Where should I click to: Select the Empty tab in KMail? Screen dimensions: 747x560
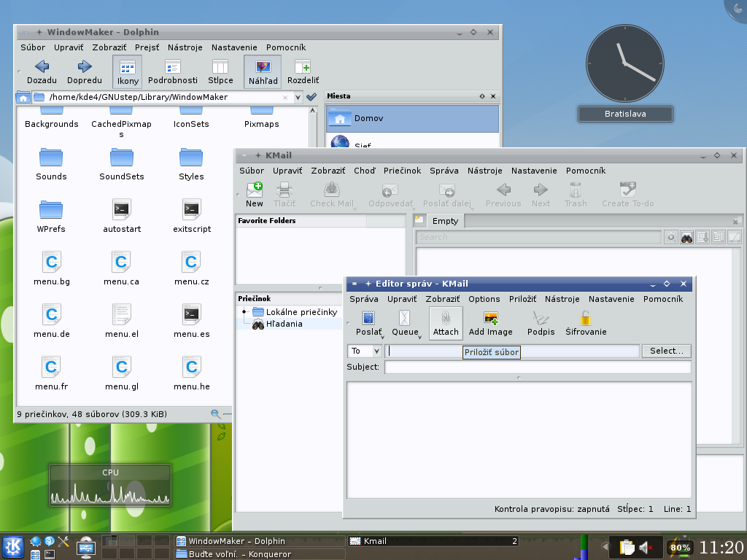[x=445, y=221]
